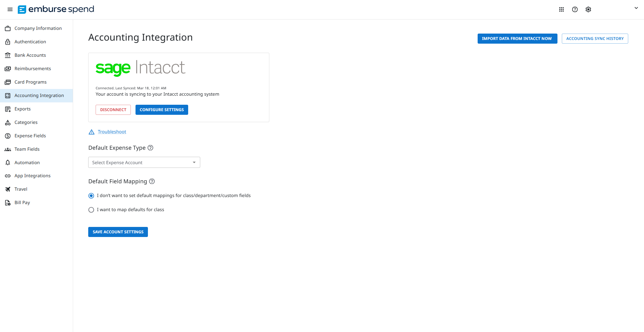
Task: Click the Expense Fields dollar icon
Action: 8,136
